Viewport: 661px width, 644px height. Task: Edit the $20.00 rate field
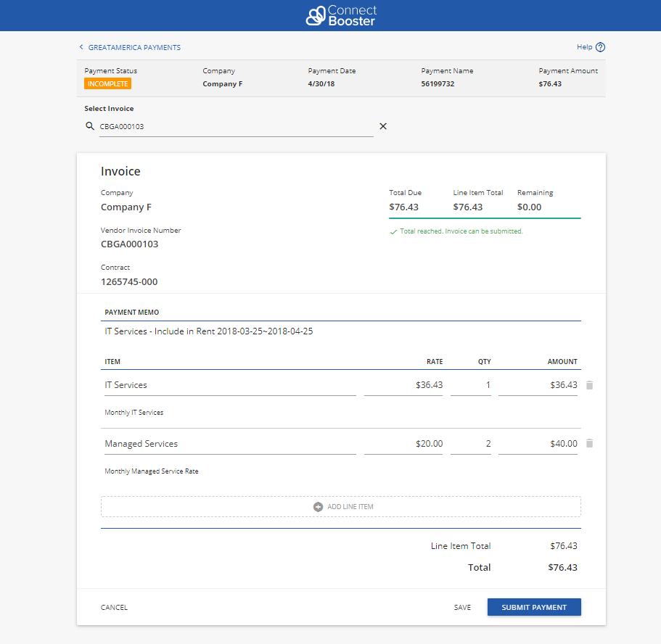point(403,444)
